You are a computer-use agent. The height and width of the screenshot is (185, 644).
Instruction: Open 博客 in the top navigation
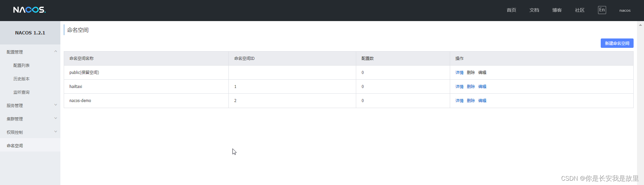[x=557, y=10]
